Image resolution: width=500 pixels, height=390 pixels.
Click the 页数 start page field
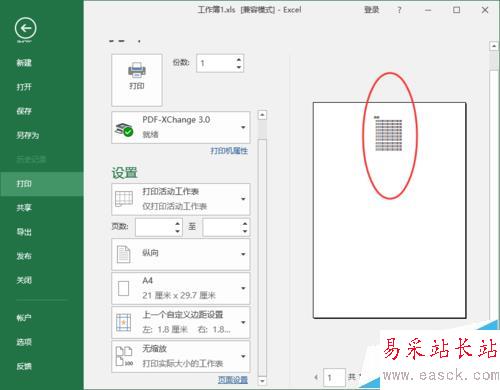pyautogui.click(x=155, y=227)
